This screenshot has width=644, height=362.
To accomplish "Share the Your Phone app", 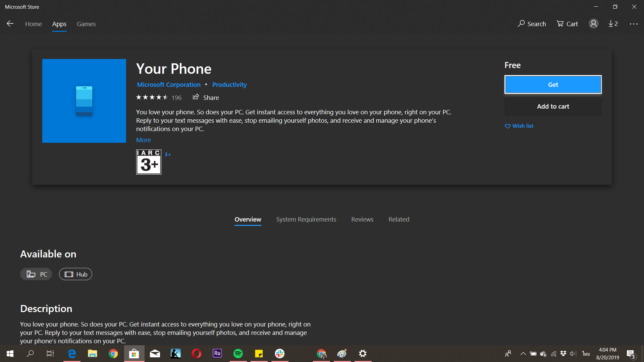I will (x=206, y=98).
